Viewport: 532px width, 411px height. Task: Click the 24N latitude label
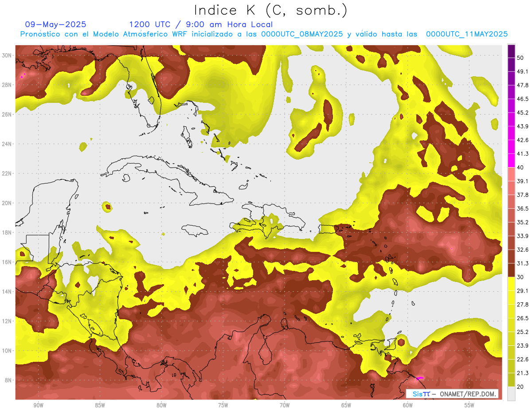8,144
